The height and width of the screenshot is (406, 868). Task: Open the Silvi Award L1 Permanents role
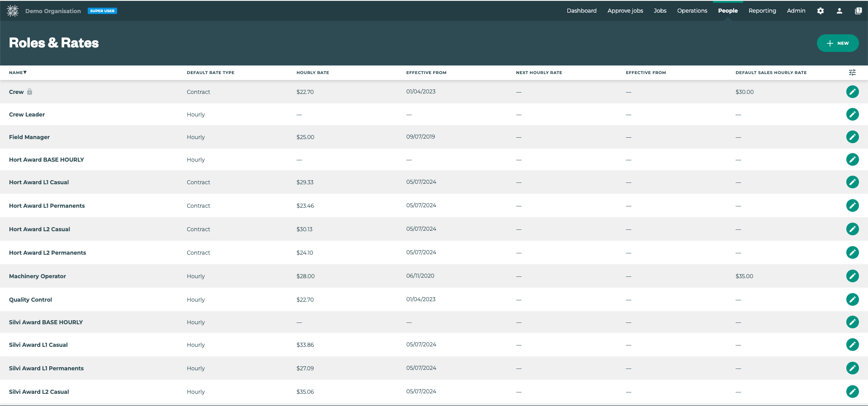(46, 368)
